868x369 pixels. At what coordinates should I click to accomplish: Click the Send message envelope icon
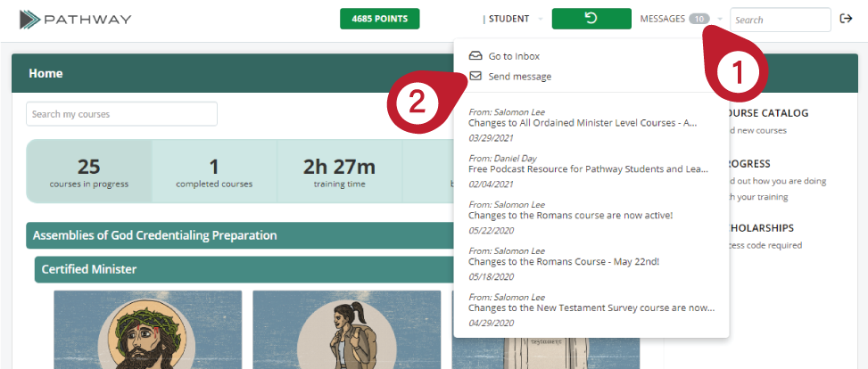tap(475, 77)
